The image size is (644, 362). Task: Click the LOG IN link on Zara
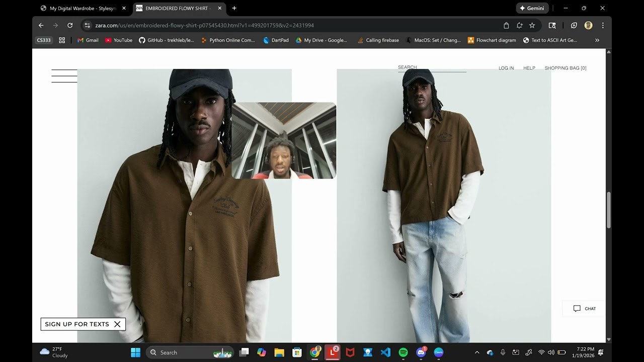point(506,67)
